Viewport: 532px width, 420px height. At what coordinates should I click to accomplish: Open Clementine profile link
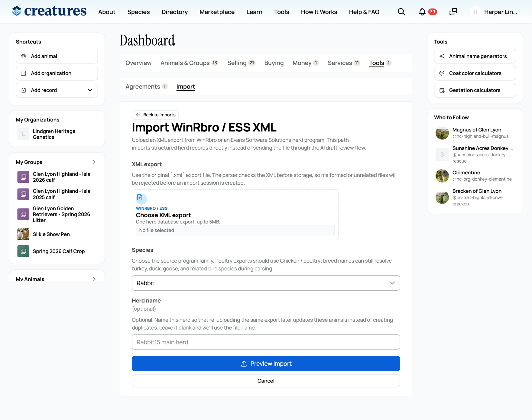(x=466, y=173)
